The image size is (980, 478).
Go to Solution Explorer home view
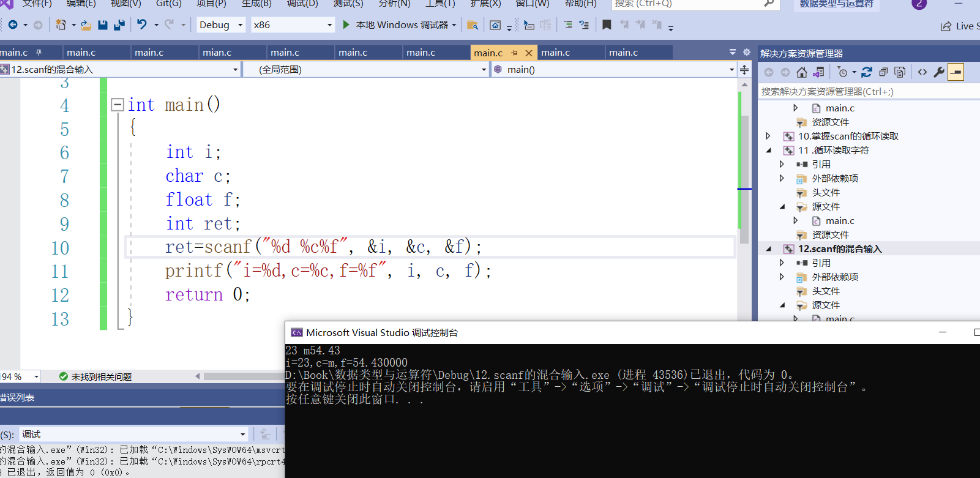tap(802, 72)
